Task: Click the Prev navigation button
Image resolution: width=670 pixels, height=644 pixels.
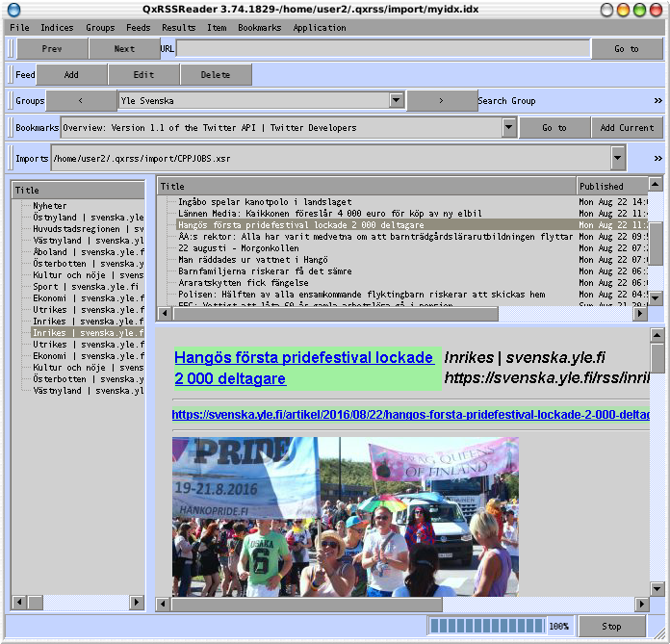Action: pyautogui.click(x=52, y=49)
